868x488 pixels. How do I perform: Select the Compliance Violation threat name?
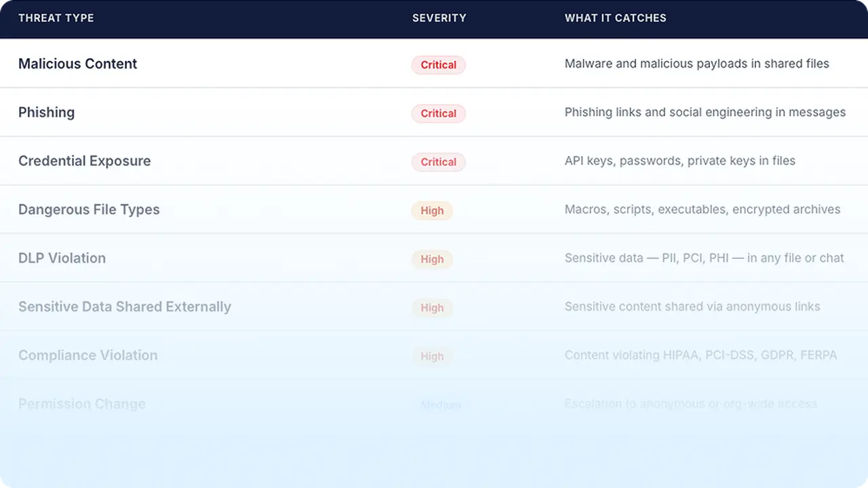[88, 355]
